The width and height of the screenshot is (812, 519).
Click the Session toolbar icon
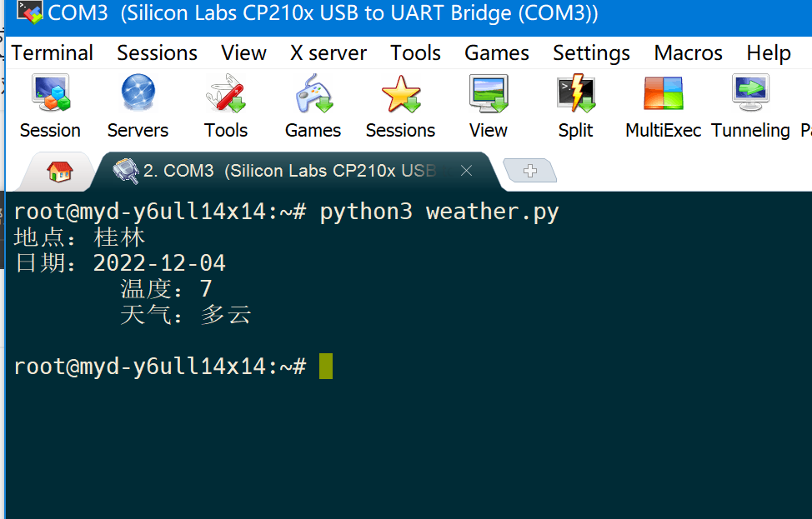50,93
